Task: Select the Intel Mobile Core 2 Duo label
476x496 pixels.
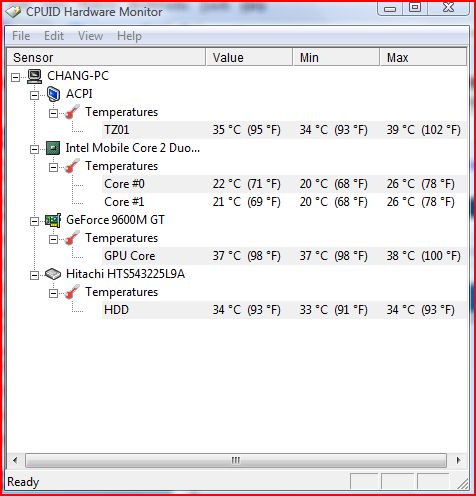Action: (x=133, y=148)
